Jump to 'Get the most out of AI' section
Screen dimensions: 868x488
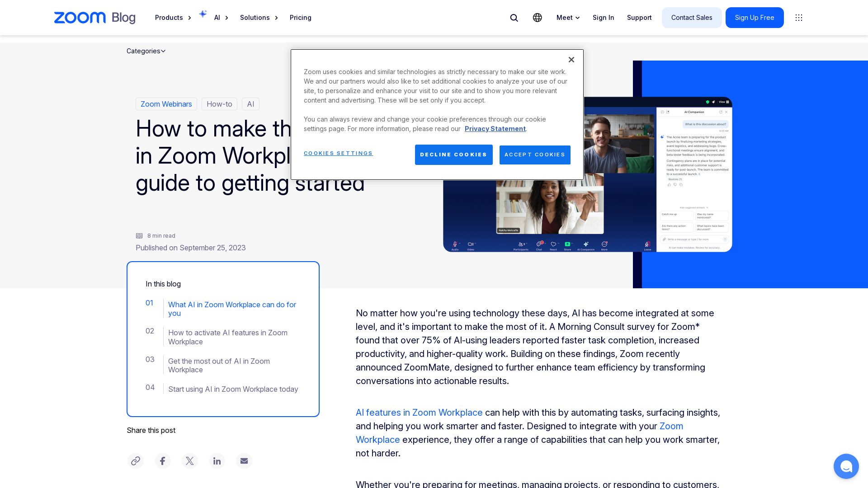pos(219,366)
